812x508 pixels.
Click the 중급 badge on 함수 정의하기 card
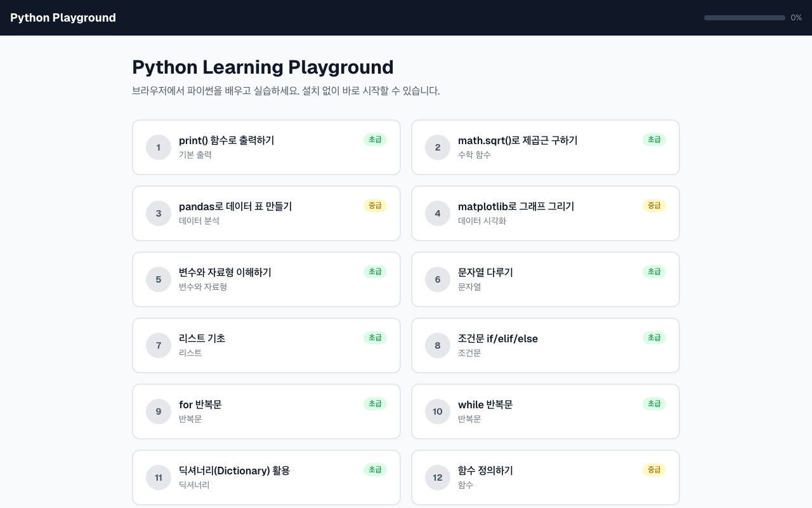coord(654,470)
